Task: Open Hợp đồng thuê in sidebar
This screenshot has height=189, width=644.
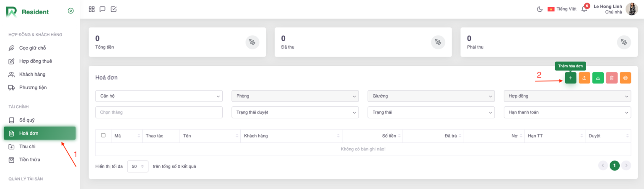Action: [36, 61]
